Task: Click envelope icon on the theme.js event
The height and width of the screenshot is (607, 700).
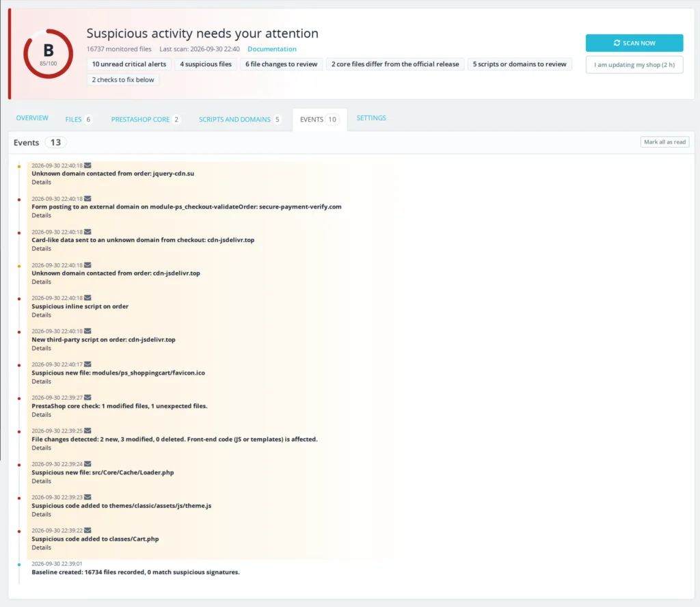Action: pos(87,497)
